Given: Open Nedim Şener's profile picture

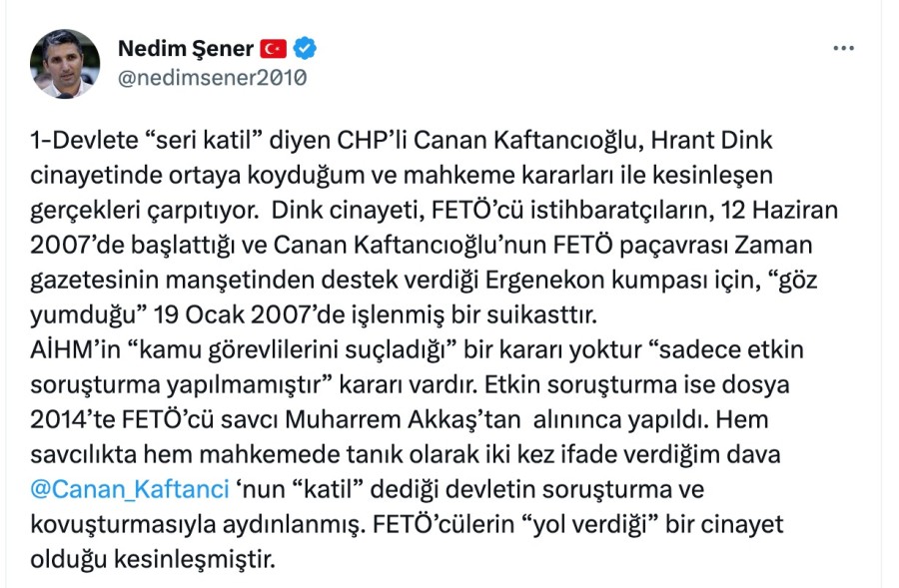Looking at the screenshot, I should pos(65,63).
